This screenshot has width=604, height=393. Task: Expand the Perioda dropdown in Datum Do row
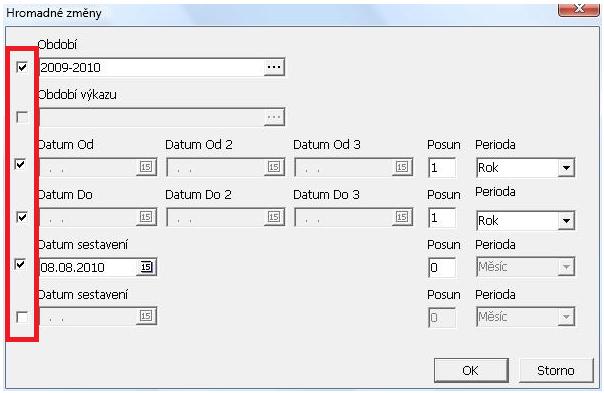(566, 221)
